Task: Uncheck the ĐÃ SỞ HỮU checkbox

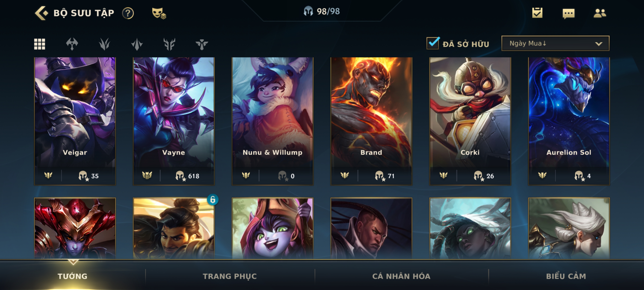Action: coord(433,43)
